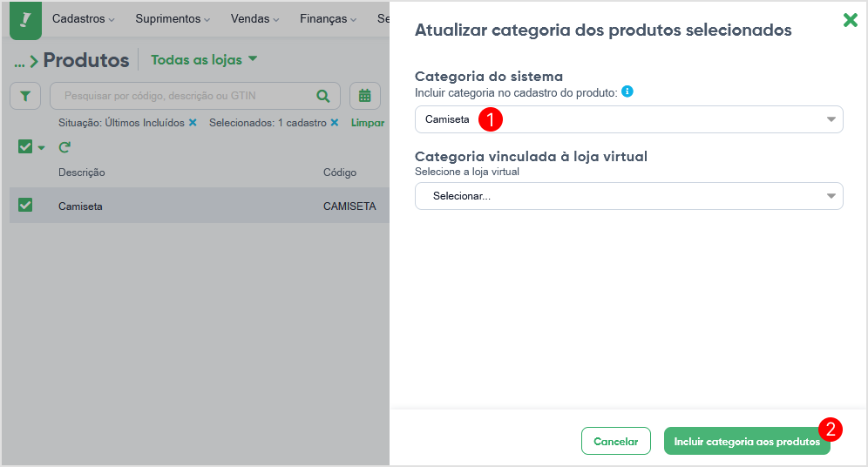Click the product search input field
The height and width of the screenshot is (467, 868).
[188, 97]
